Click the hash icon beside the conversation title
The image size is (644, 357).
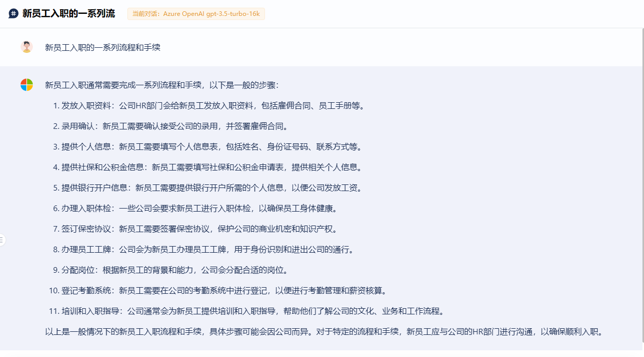coord(13,14)
